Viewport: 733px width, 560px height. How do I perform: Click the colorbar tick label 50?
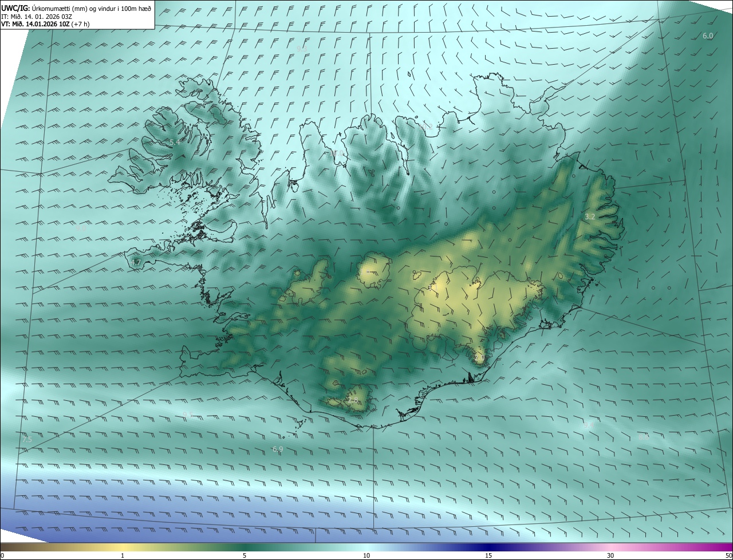(x=728, y=556)
